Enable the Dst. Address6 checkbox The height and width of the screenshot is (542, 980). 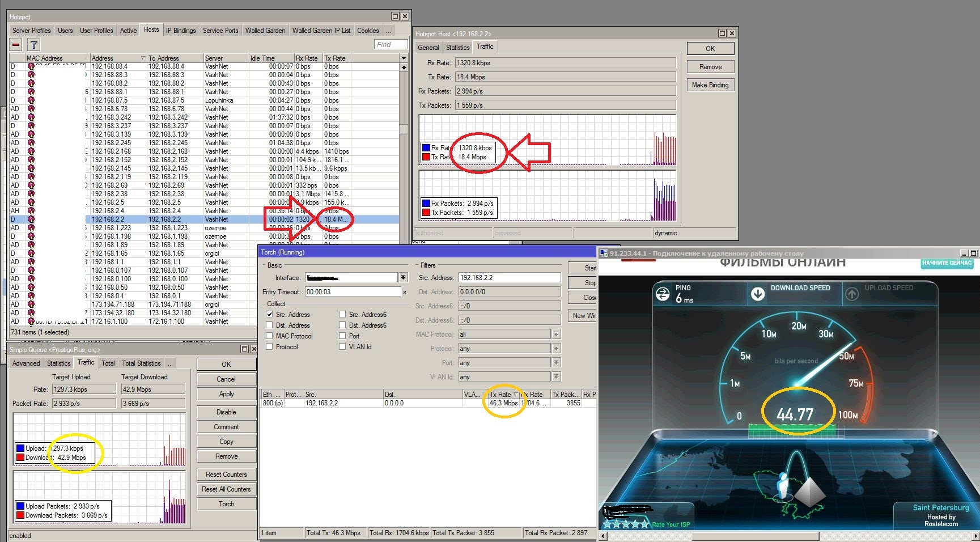click(342, 325)
